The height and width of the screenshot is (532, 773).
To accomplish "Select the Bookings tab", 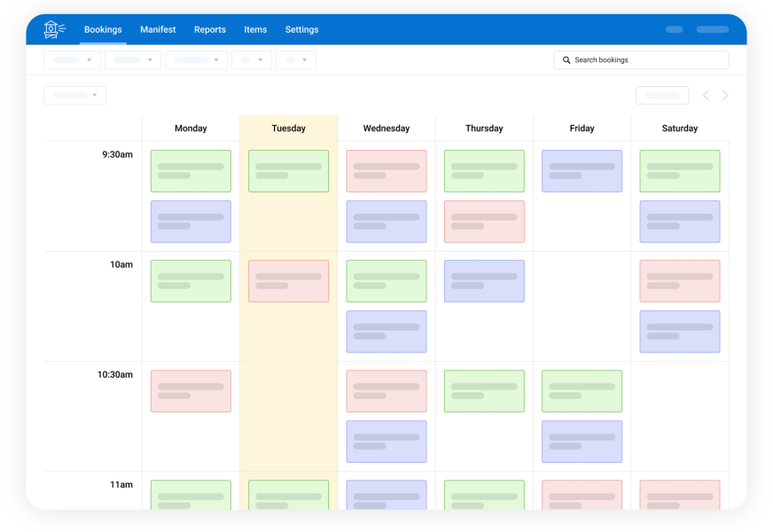I will click(x=103, y=29).
